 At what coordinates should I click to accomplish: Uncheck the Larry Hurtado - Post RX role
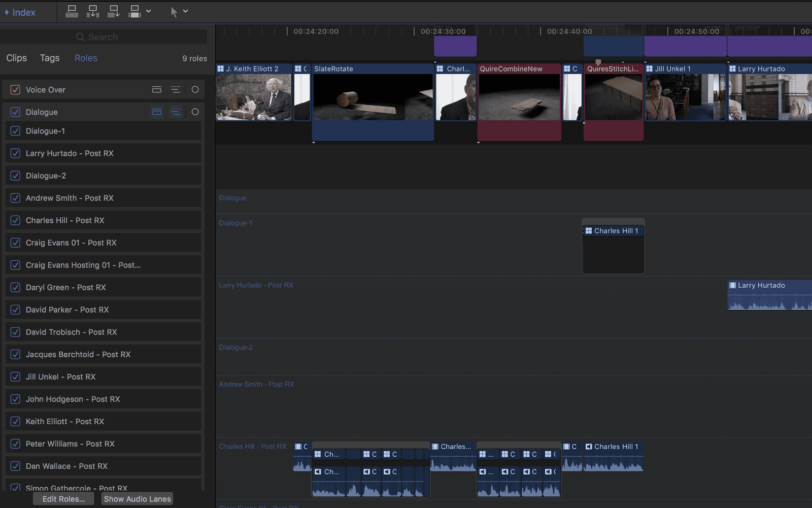15,153
